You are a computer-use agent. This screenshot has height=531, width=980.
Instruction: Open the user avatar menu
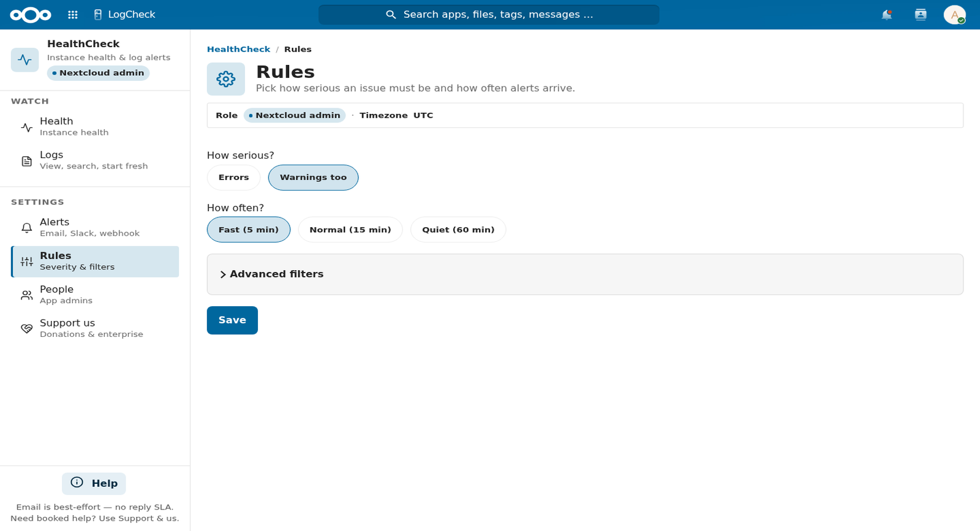click(955, 15)
